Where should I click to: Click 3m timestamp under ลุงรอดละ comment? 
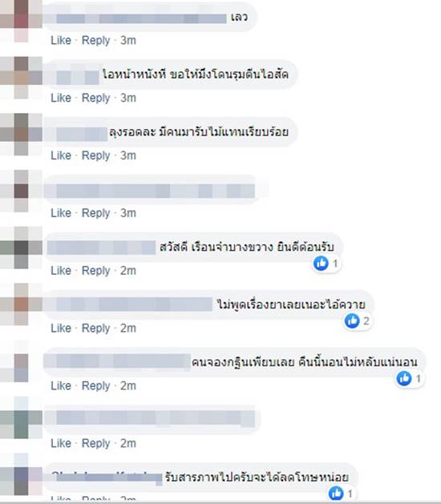(128, 155)
